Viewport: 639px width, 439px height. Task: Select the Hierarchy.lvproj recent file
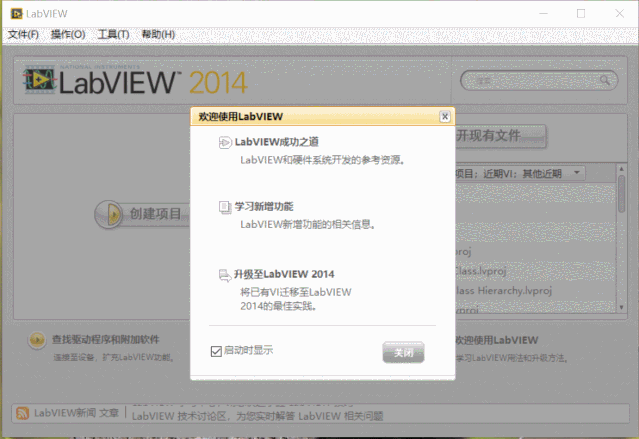(x=536, y=291)
